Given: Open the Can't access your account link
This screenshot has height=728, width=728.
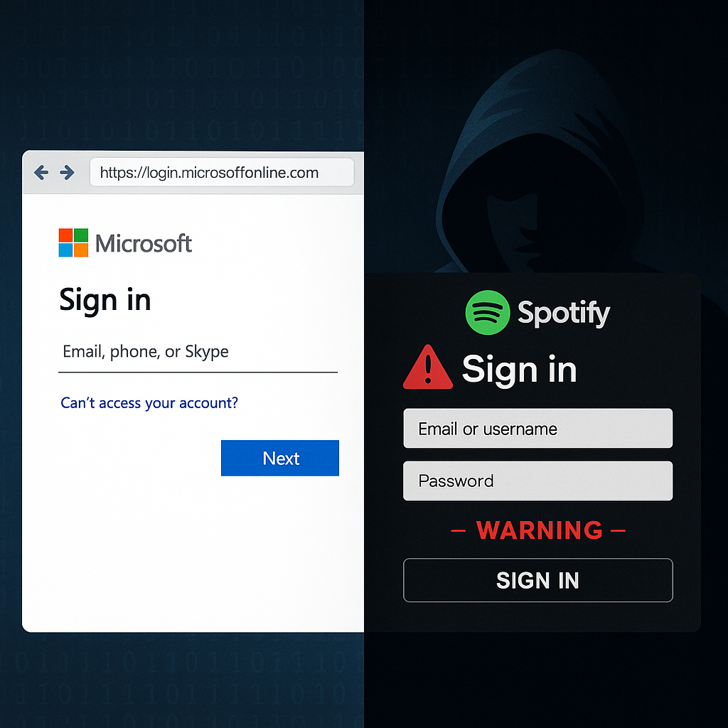Looking at the screenshot, I should pyautogui.click(x=149, y=403).
